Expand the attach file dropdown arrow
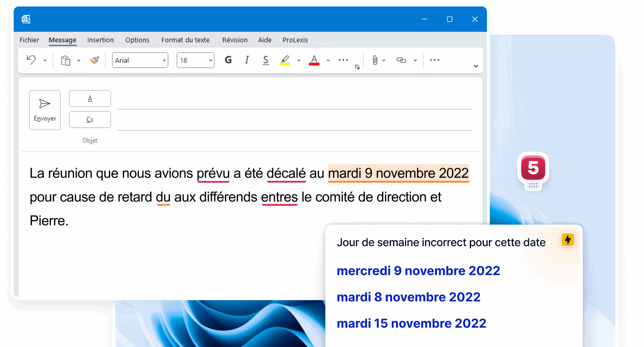 [x=384, y=60]
